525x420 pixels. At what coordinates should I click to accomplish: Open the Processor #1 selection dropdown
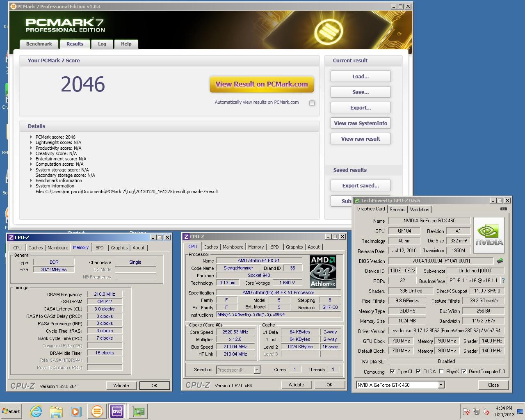pyautogui.click(x=257, y=370)
